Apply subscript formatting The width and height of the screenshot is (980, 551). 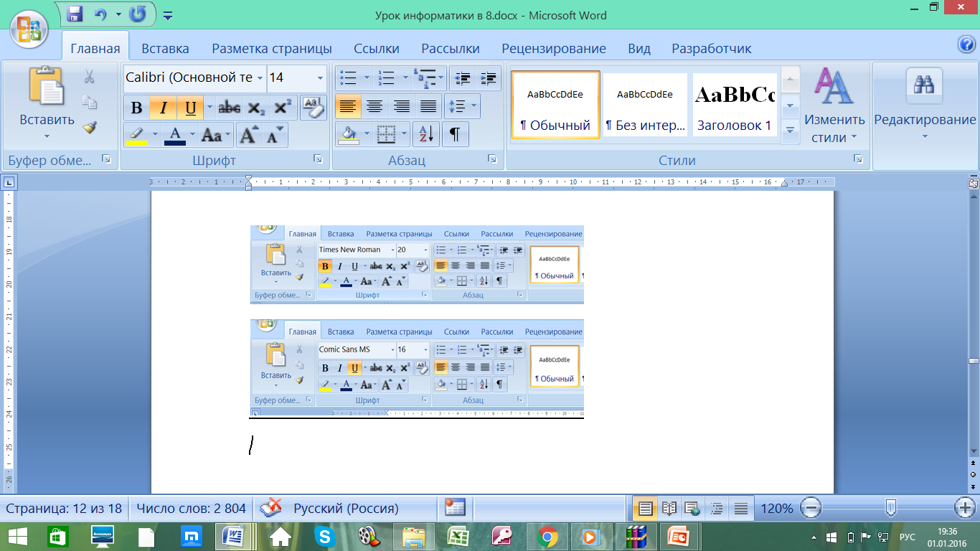tap(257, 108)
